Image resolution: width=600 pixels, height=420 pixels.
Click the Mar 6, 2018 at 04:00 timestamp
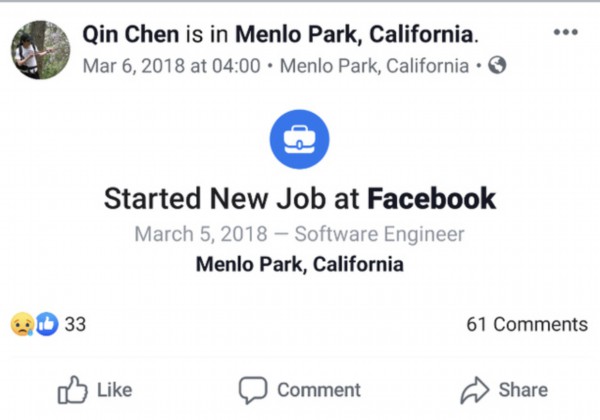click(x=172, y=66)
